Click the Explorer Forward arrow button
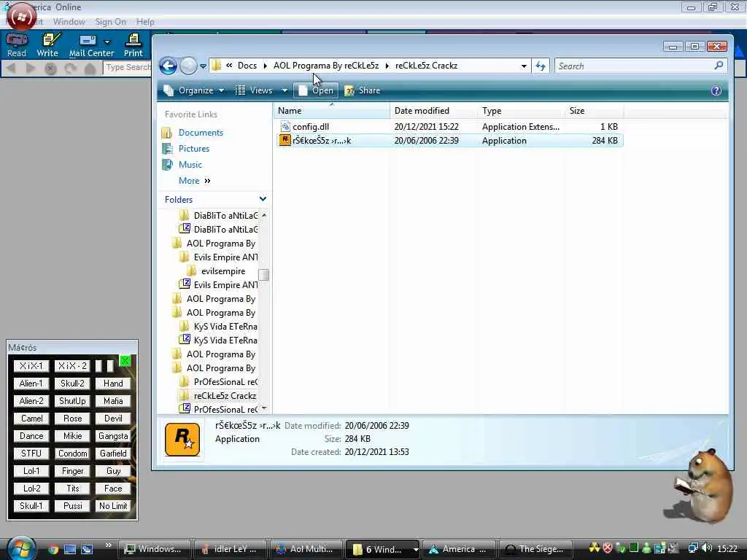 click(189, 66)
